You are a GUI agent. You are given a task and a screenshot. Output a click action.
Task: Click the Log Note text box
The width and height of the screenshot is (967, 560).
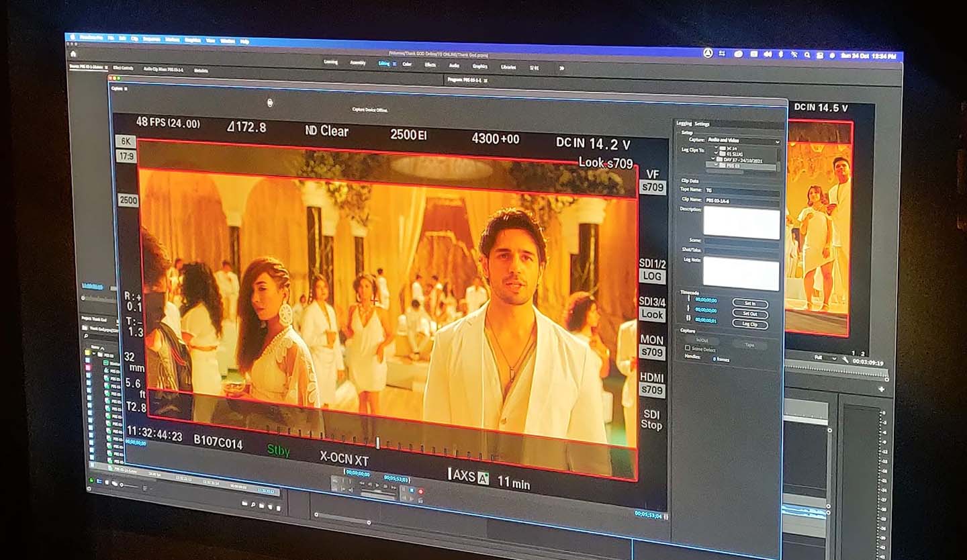(742, 273)
